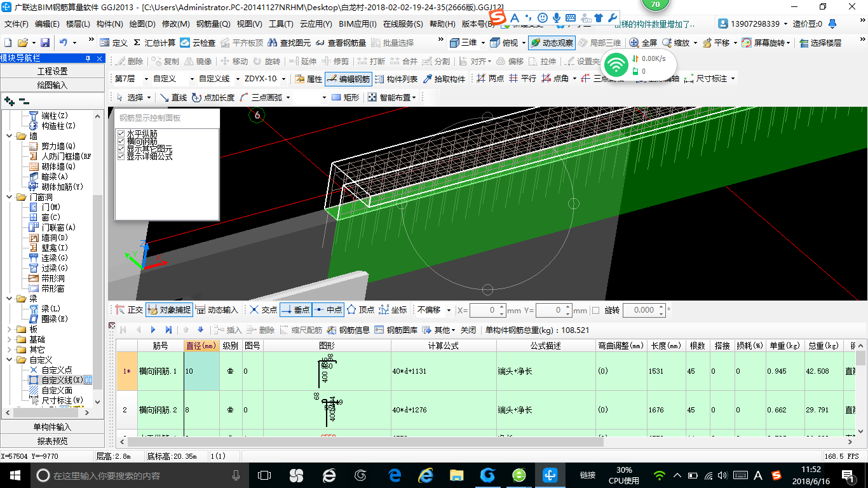This screenshot has width=868, height=488.
Task: Open the 视图(V) menu
Action: [249, 24]
